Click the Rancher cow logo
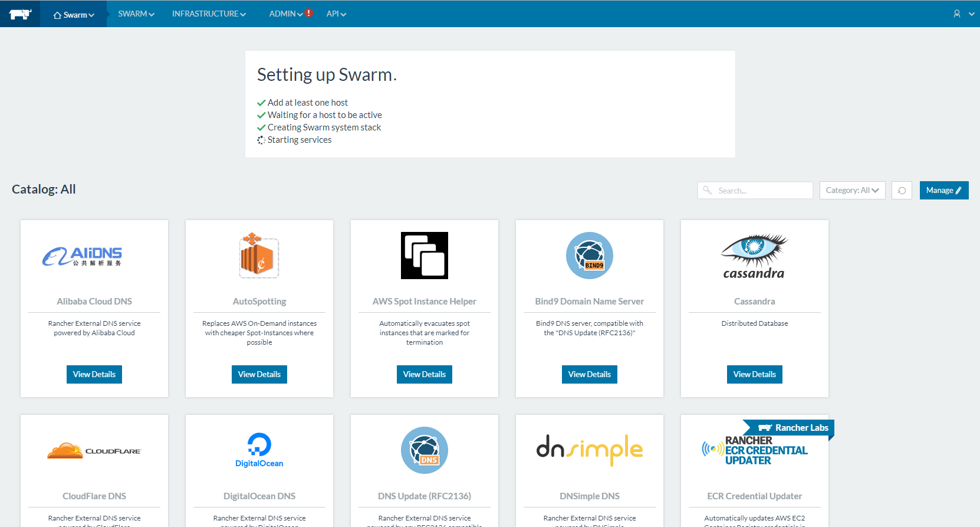 coord(20,14)
